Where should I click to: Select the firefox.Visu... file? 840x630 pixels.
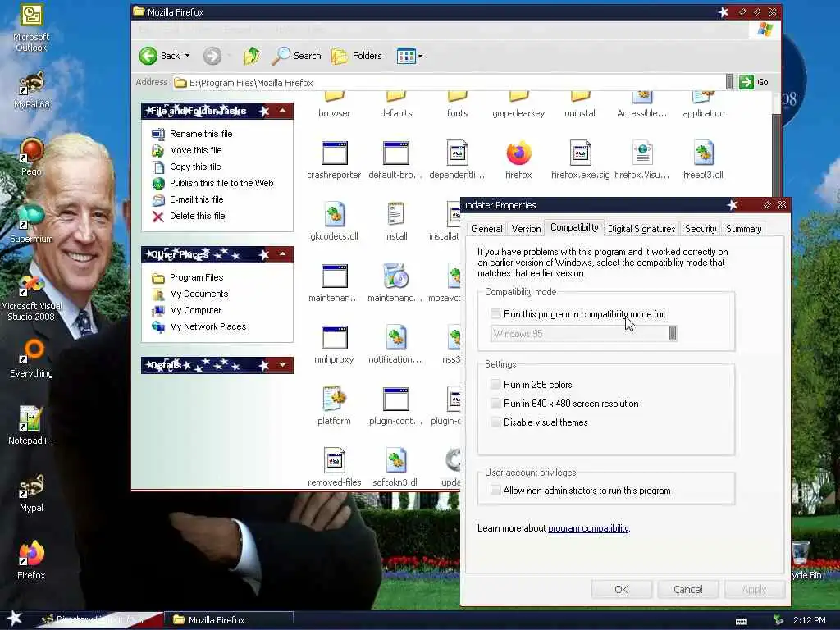(x=641, y=160)
